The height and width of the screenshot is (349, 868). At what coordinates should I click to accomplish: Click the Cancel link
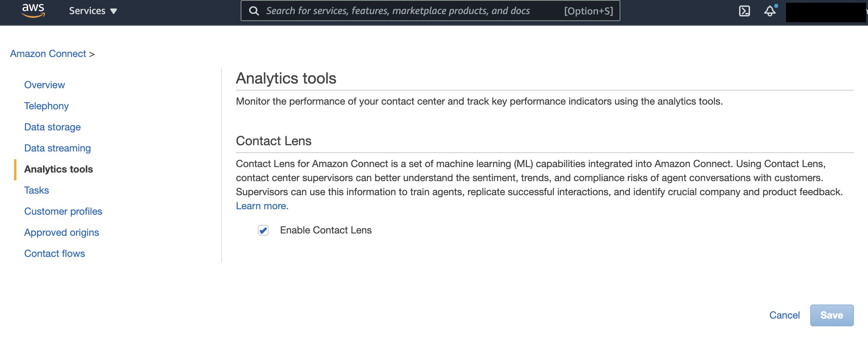pyautogui.click(x=784, y=315)
